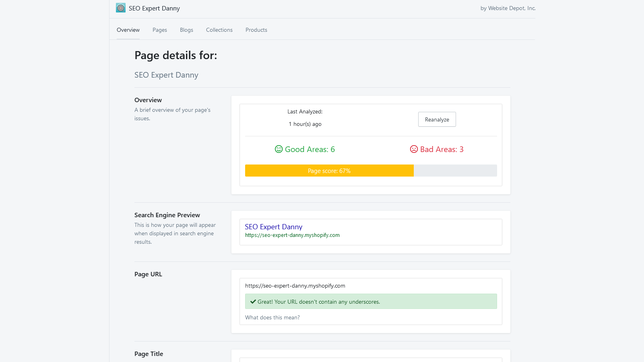Screen dimensions: 644x362
Task: Switch to the Blogs tab
Action: pyautogui.click(x=186, y=30)
